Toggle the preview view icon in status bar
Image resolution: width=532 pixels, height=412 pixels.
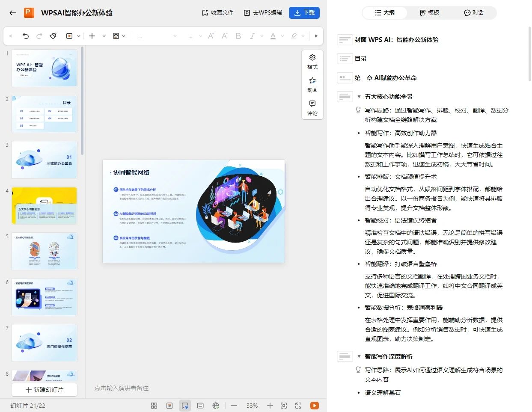click(185, 406)
